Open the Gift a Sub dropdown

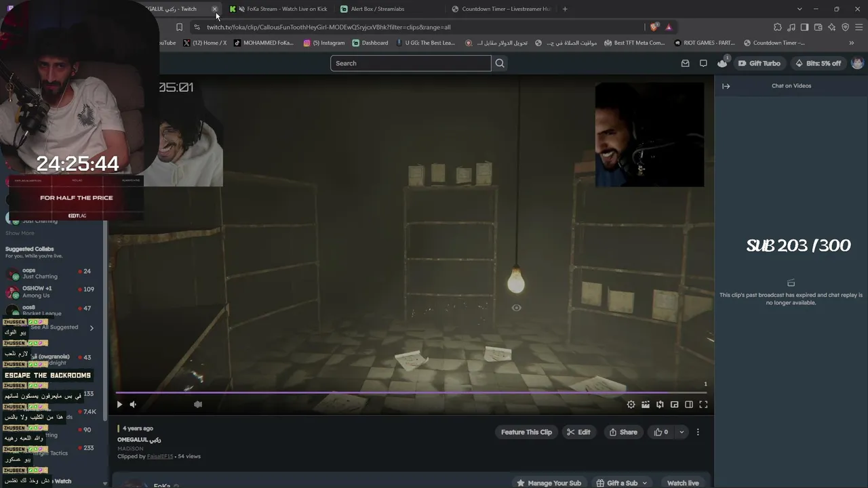pos(622,483)
